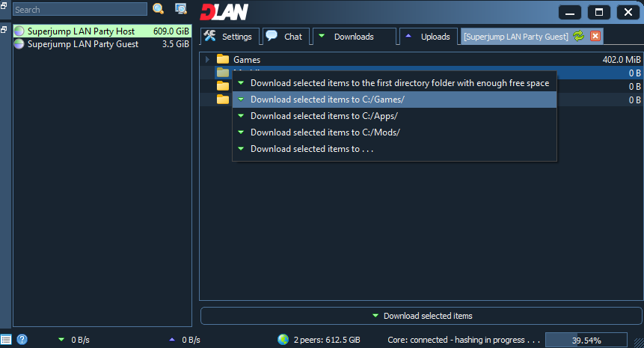Image resolution: width=644 pixels, height=348 pixels.
Task: Expand the Games folder tree arrow
Action: pos(207,59)
